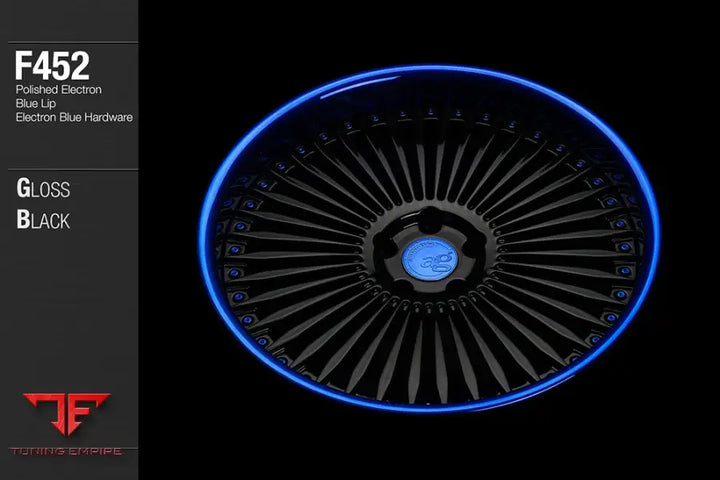Select the large 'B' in Black
The image size is (720, 480).
24,220
